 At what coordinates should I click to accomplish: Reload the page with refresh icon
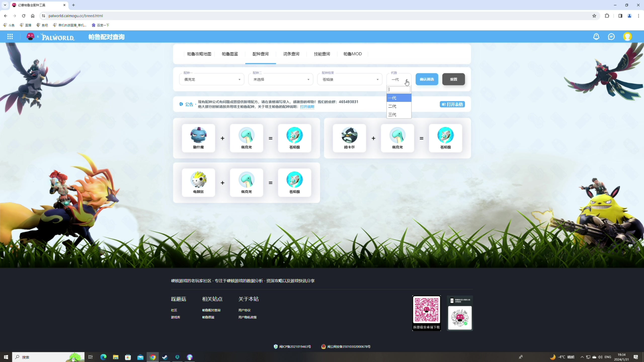(24, 16)
